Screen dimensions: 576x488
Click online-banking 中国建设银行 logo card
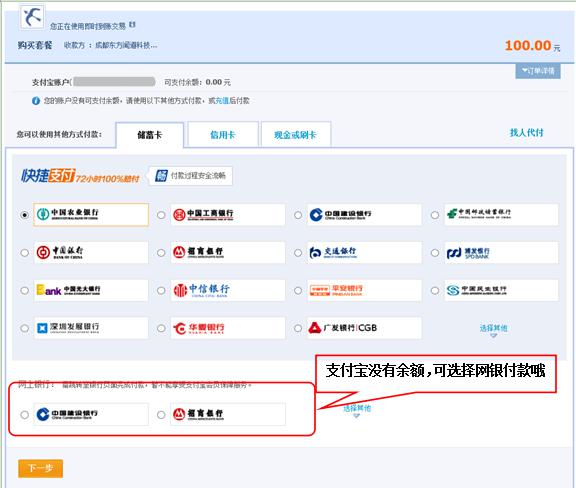click(x=91, y=415)
